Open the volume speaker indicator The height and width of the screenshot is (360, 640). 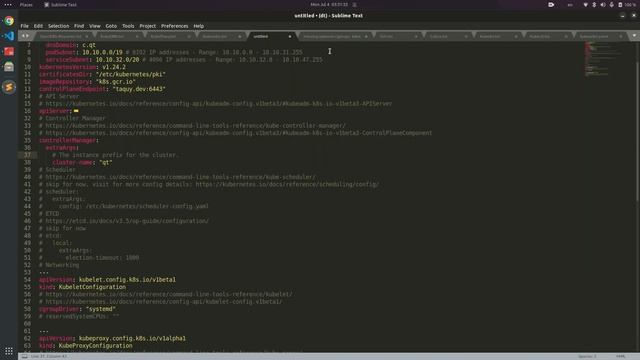click(603, 4)
